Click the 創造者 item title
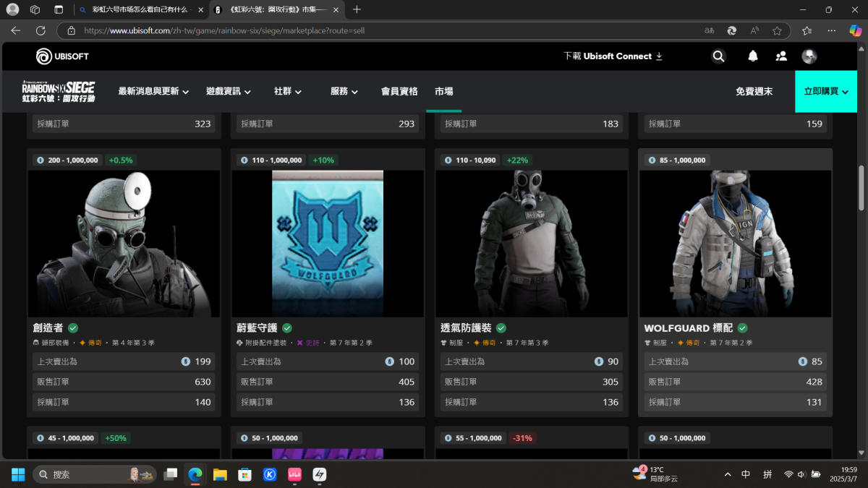Screen dimensions: 868x488 [x=48, y=328]
